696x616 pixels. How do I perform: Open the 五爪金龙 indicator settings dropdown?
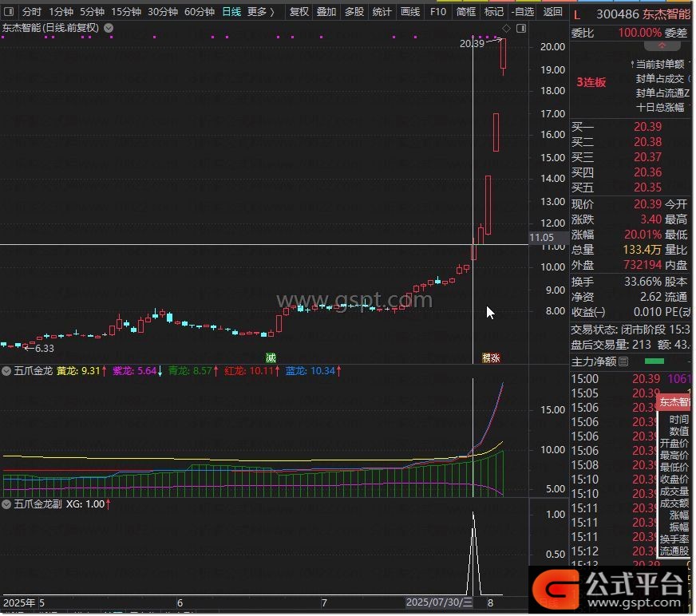(6, 372)
